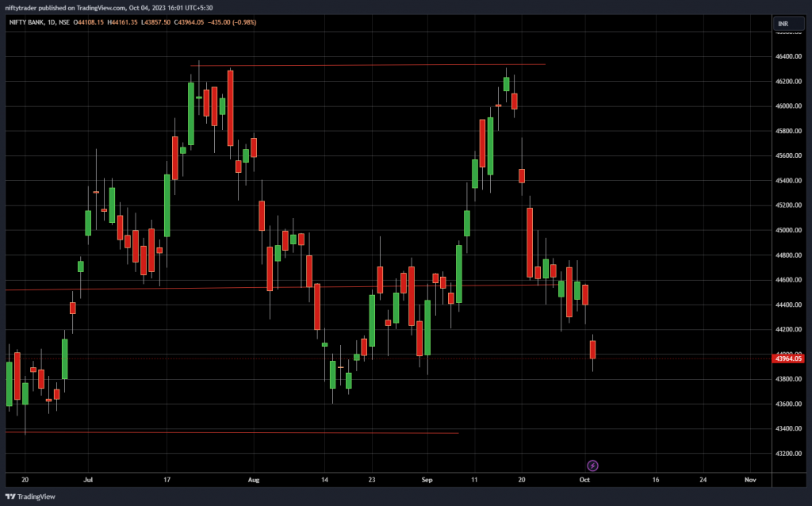Screen dimensions: 812x506
Task: Click the 46000.00 price axis label
Action: (788, 106)
